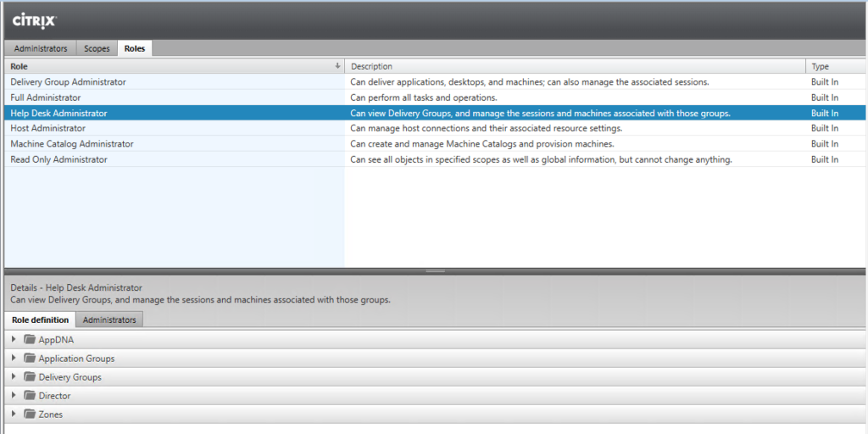Click the Role column sort arrow
The height and width of the screenshot is (434, 868).
[337, 66]
